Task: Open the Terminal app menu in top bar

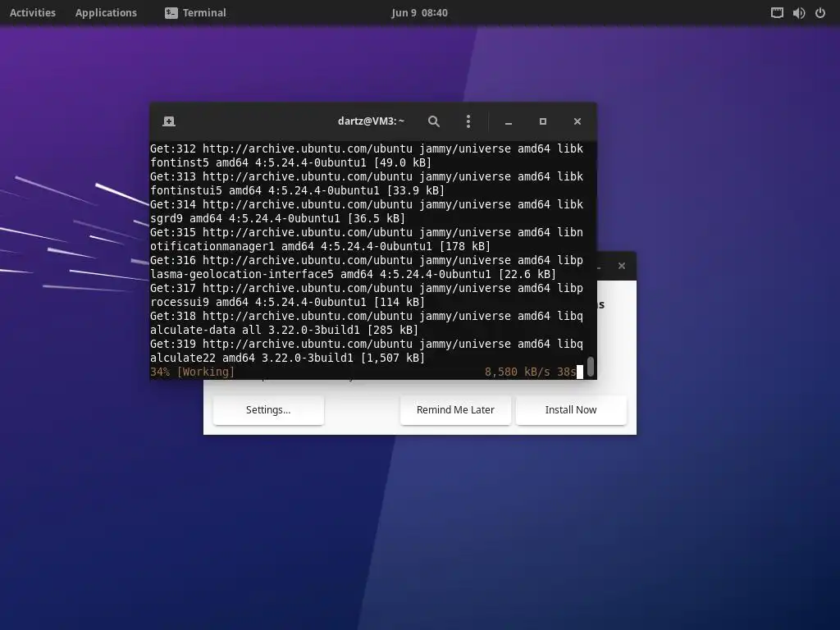Action: coord(195,12)
